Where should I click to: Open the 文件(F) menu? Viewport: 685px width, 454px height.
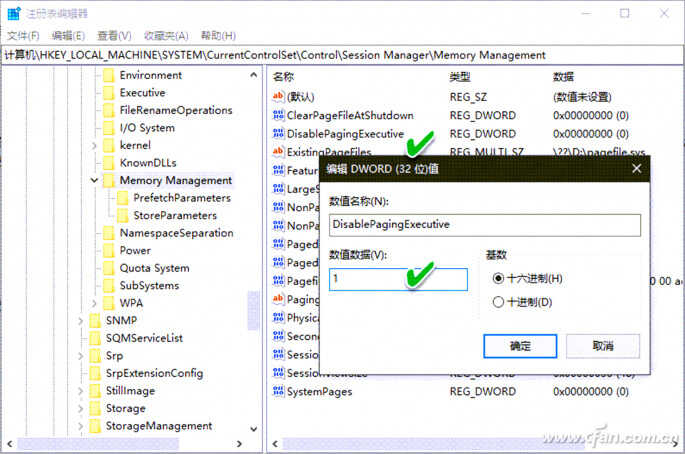22,35
